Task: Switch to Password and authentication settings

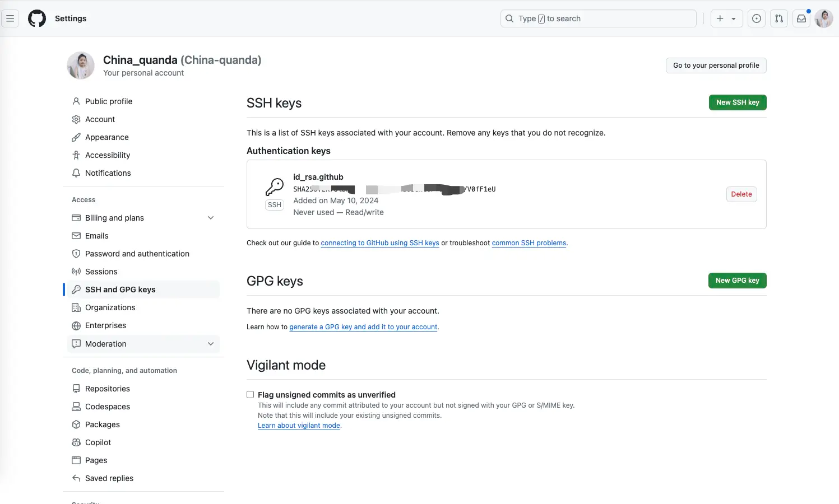Action: pos(137,254)
